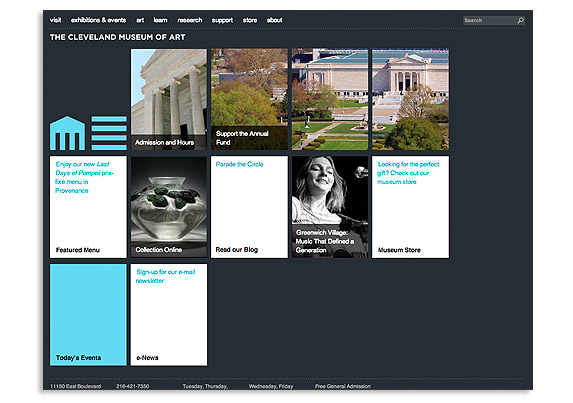Open the Admission and Hours tile
Viewport: 573px width, 403px height.
pos(169,99)
